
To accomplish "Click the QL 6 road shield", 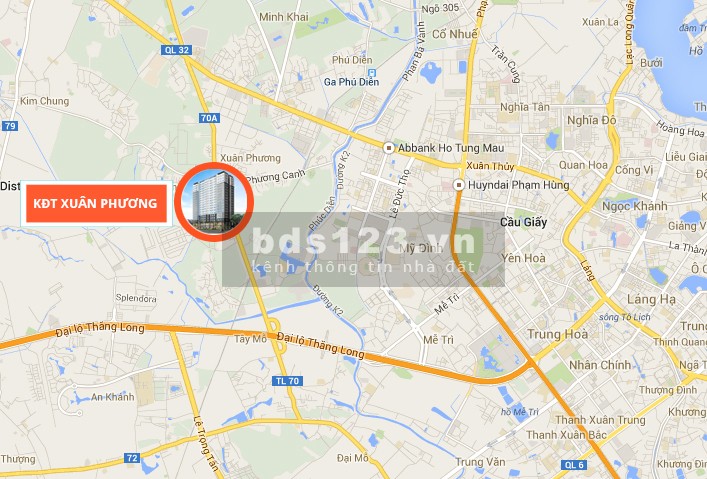I will (574, 465).
